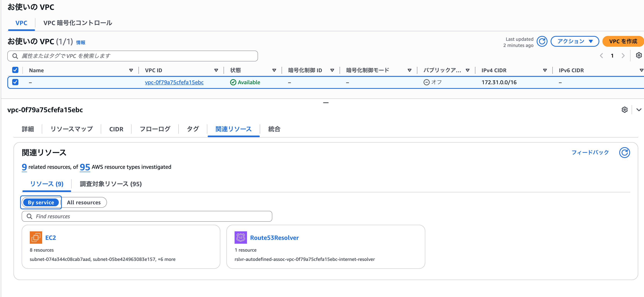Click the オフ public access status icon

(x=426, y=82)
